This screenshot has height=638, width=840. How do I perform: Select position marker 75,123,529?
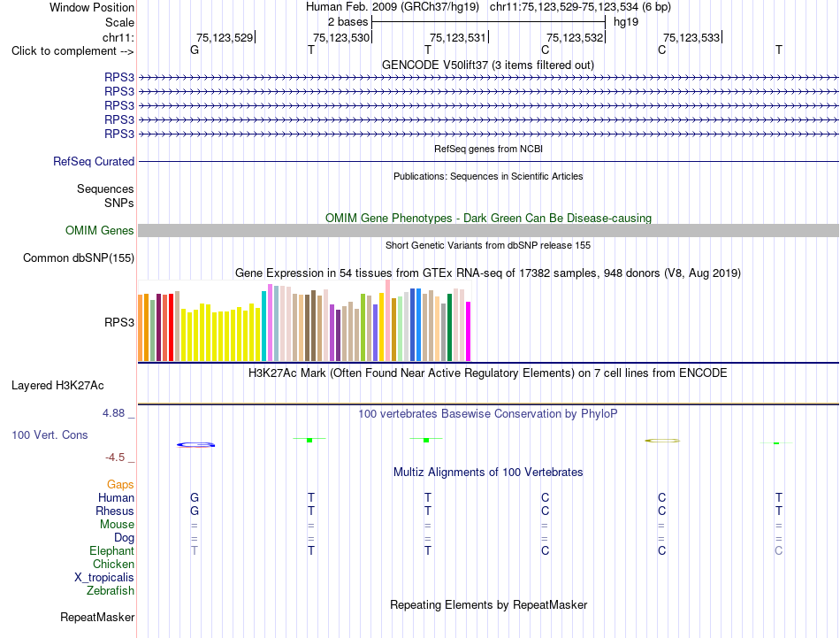coord(225,37)
